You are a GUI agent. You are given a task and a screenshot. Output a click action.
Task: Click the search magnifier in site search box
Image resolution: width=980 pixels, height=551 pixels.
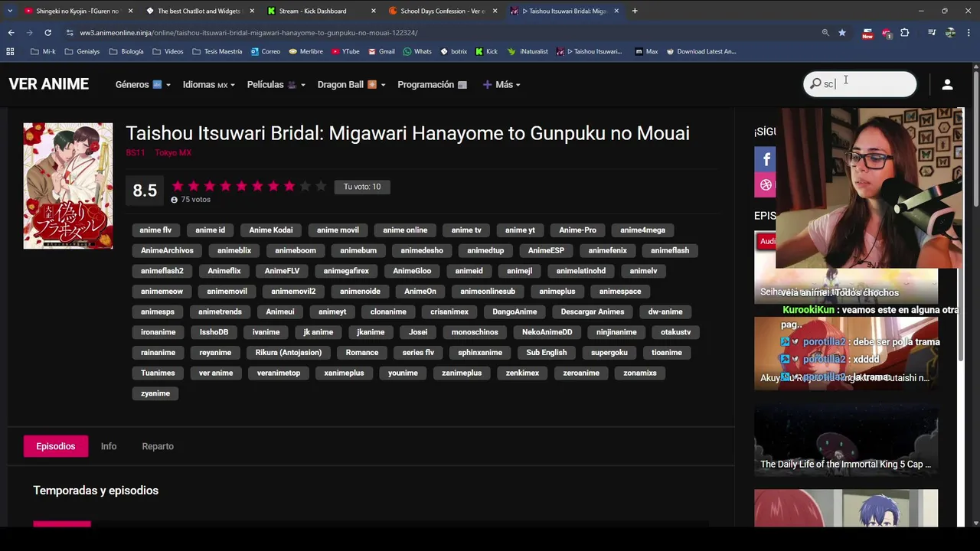pyautogui.click(x=815, y=84)
